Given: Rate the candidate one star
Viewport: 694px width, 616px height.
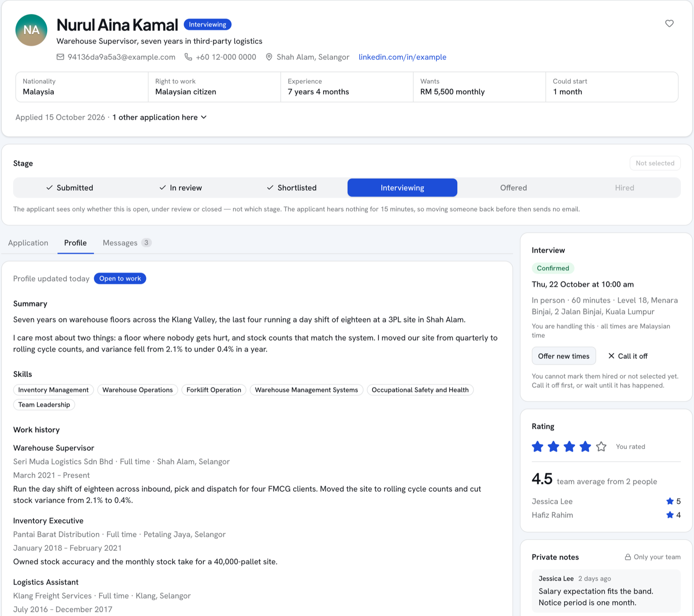Looking at the screenshot, I should click(x=537, y=447).
